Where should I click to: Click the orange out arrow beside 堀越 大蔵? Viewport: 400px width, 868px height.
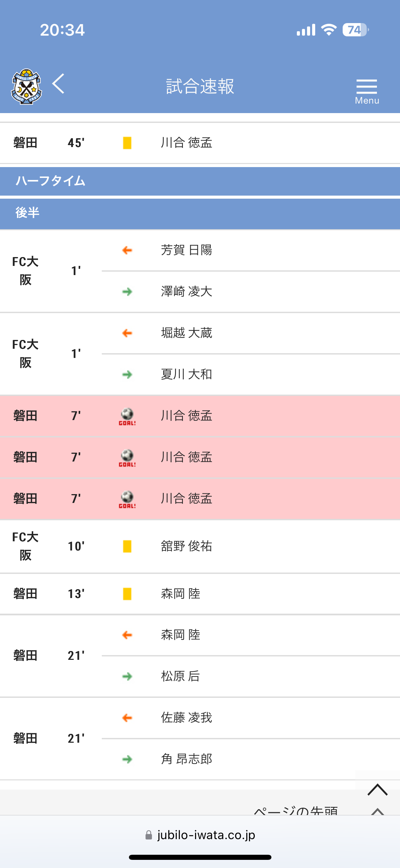127,333
